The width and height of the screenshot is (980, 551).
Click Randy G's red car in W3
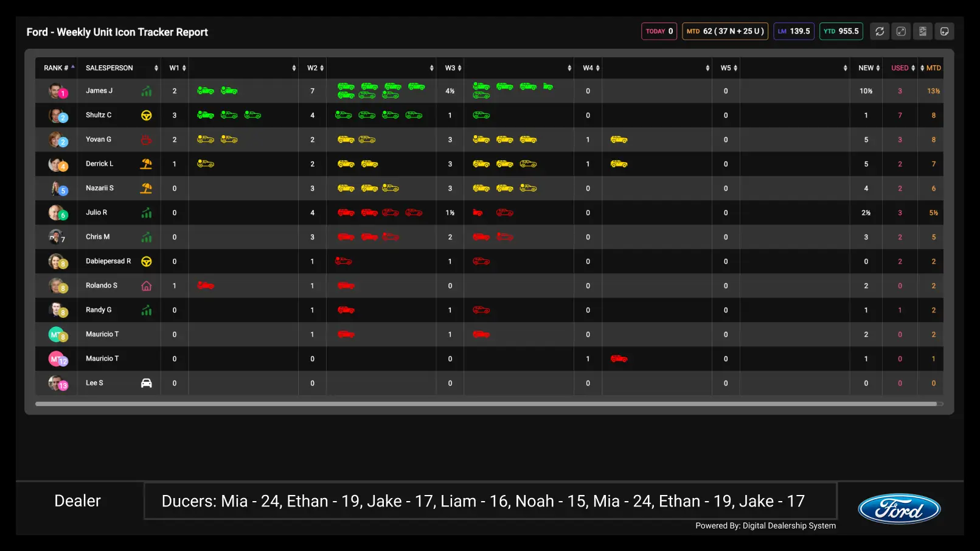click(x=481, y=310)
